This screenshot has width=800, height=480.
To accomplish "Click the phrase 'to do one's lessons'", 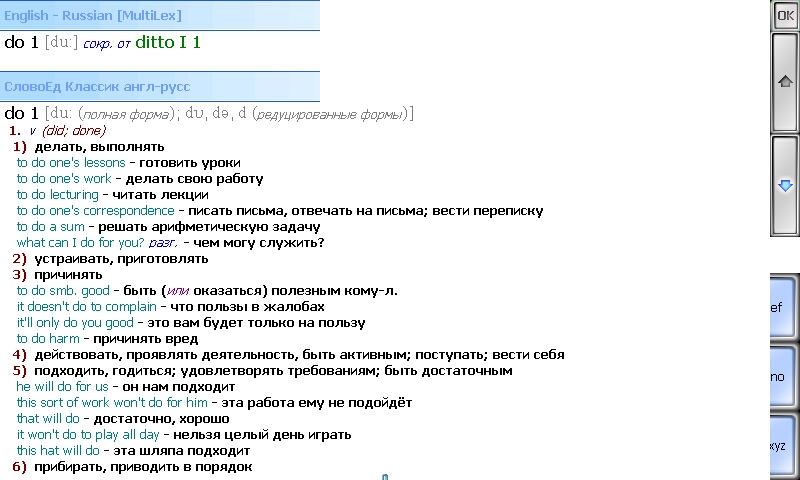I will tap(71, 163).
